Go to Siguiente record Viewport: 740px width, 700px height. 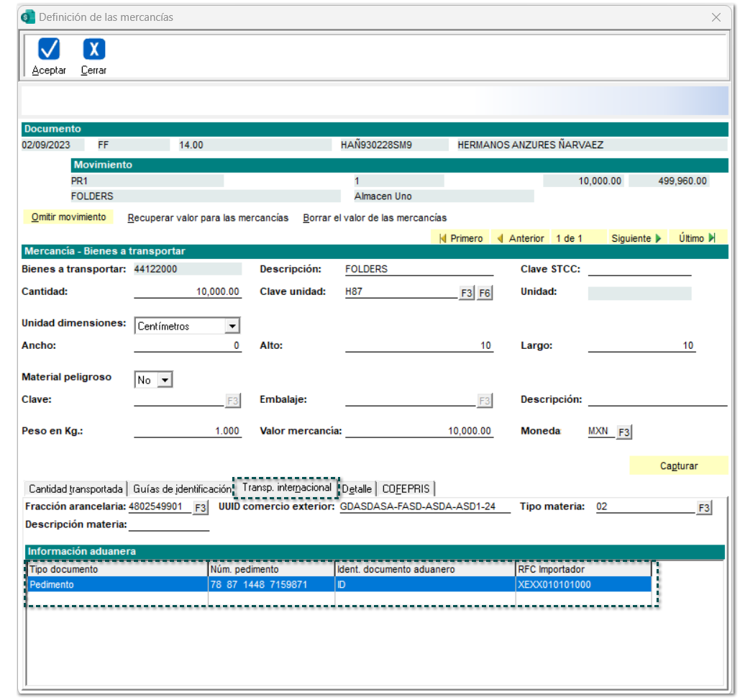click(636, 238)
